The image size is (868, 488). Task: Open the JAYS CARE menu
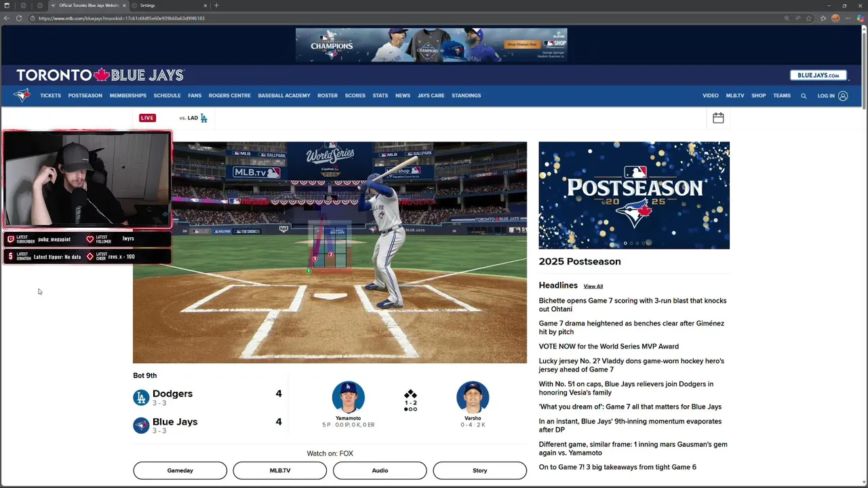point(431,96)
